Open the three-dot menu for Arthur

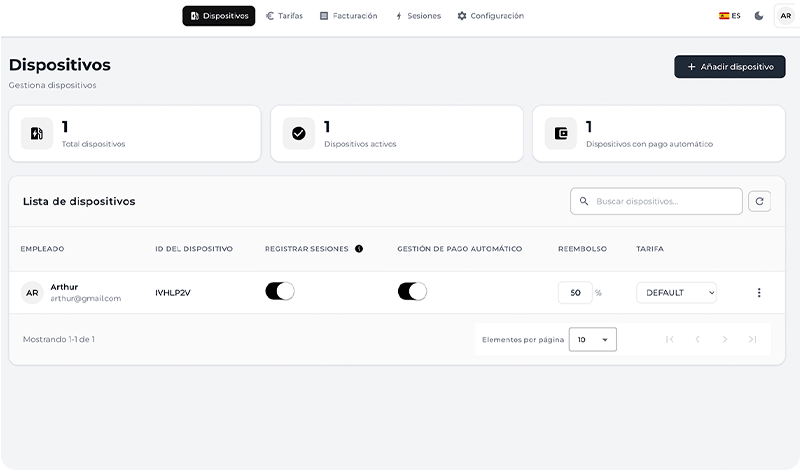758,293
